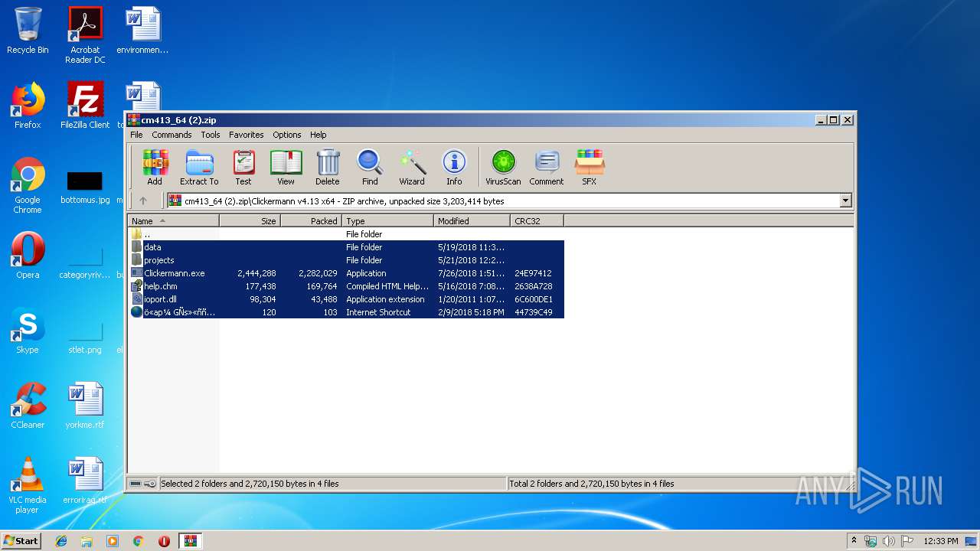
Task: Show hidden tray icons arrow
Action: (x=854, y=541)
